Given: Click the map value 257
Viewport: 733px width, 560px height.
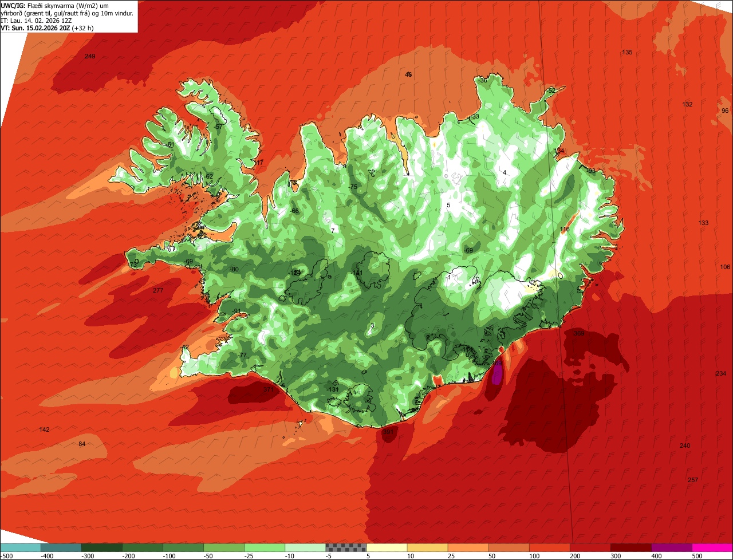Looking at the screenshot, I should pos(692,480).
